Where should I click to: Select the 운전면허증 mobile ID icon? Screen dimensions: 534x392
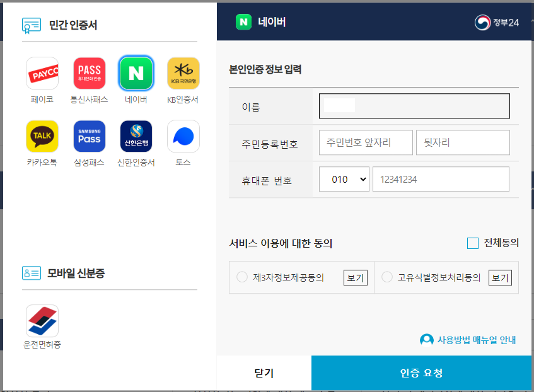[42, 321]
